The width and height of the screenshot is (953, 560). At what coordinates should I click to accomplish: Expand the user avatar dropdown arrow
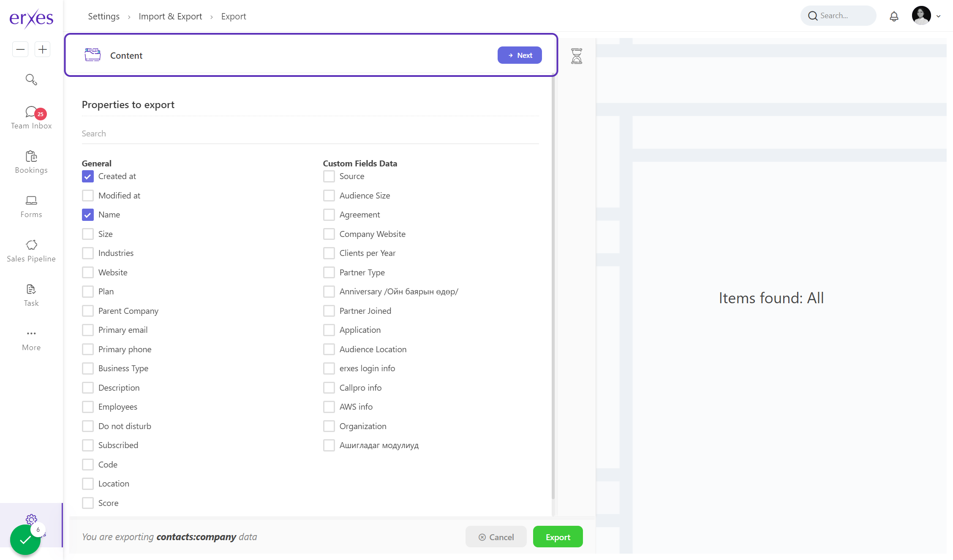[x=938, y=16]
